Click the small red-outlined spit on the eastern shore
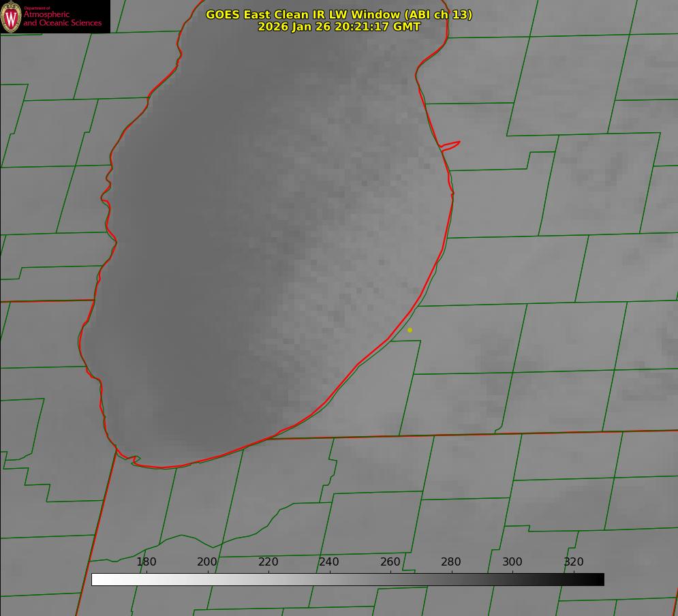The image size is (678, 616). [450, 144]
